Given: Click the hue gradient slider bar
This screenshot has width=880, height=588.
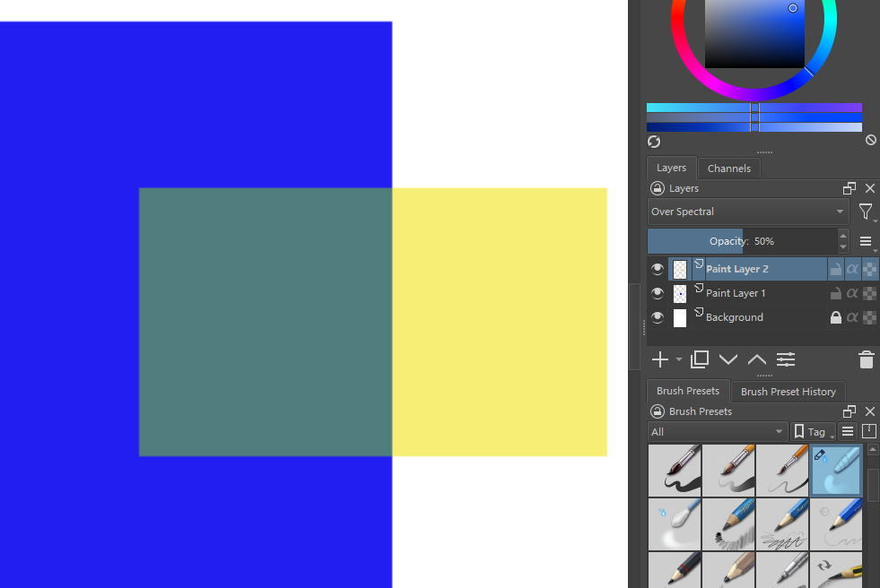Looking at the screenshot, I should [754, 107].
